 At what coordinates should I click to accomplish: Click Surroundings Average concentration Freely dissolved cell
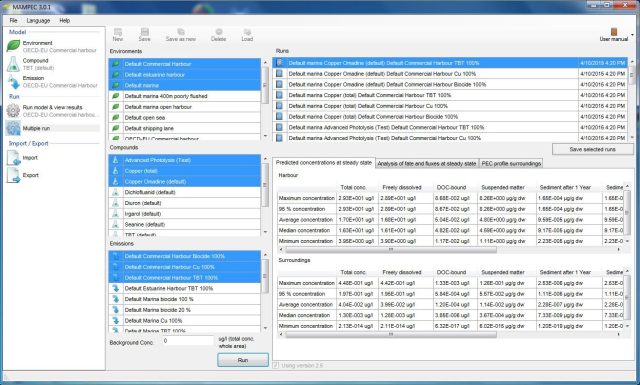(405, 305)
